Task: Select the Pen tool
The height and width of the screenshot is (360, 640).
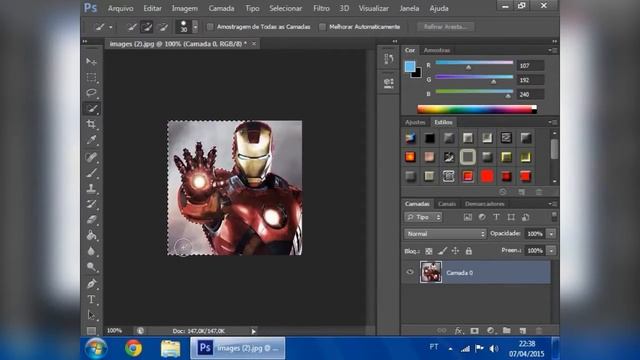Action: pyautogui.click(x=91, y=283)
